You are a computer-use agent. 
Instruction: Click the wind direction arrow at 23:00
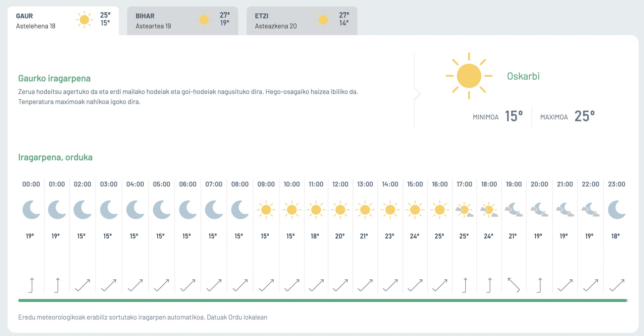click(617, 285)
